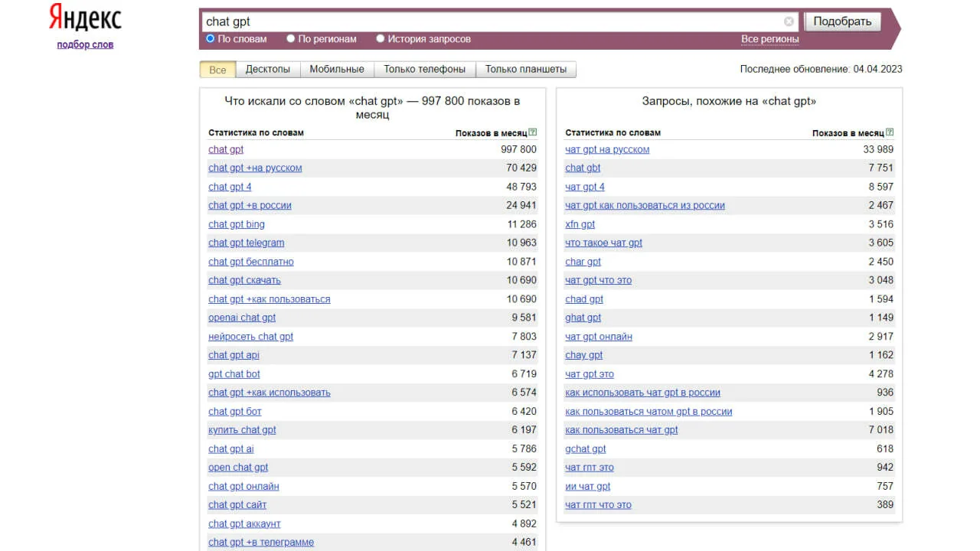Switch to the 'Все' device tab

point(217,70)
